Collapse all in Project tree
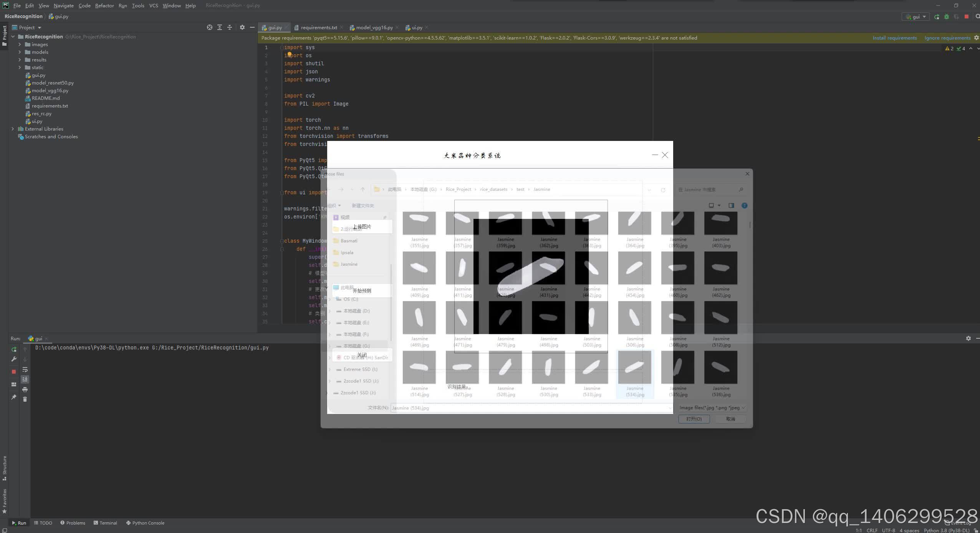 pos(230,27)
